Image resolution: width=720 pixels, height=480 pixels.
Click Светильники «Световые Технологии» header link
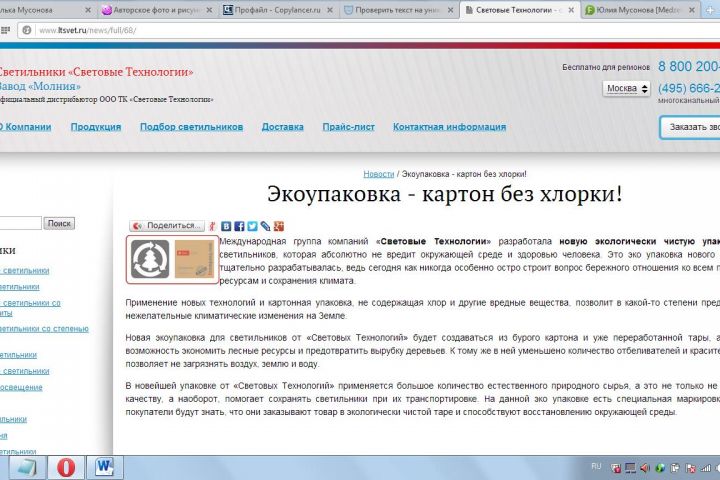pyautogui.click(x=96, y=72)
